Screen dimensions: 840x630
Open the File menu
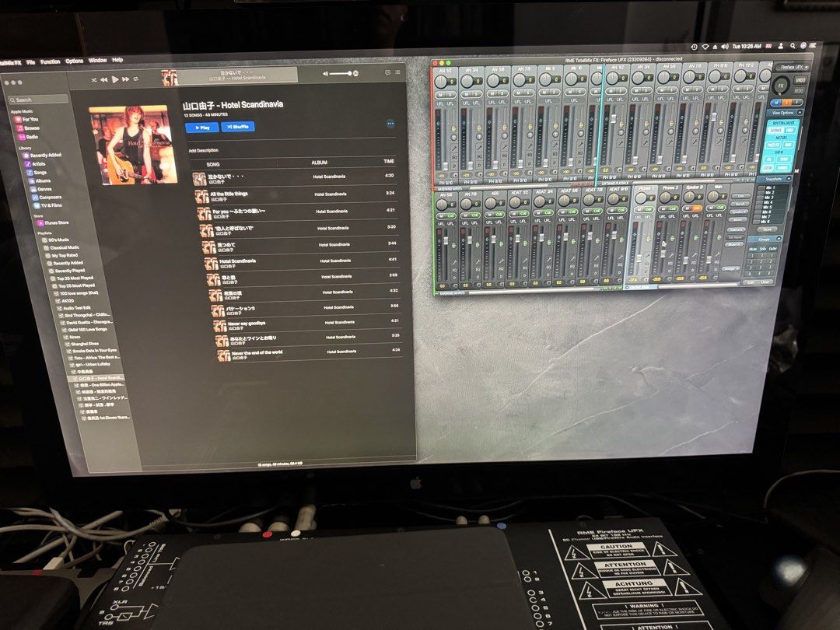pyautogui.click(x=30, y=62)
